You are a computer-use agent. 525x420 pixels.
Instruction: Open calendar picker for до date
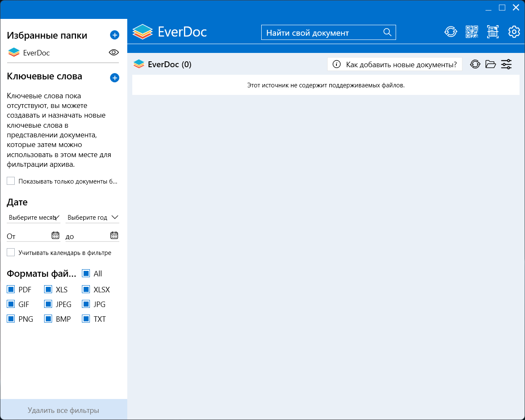pos(114,235)
